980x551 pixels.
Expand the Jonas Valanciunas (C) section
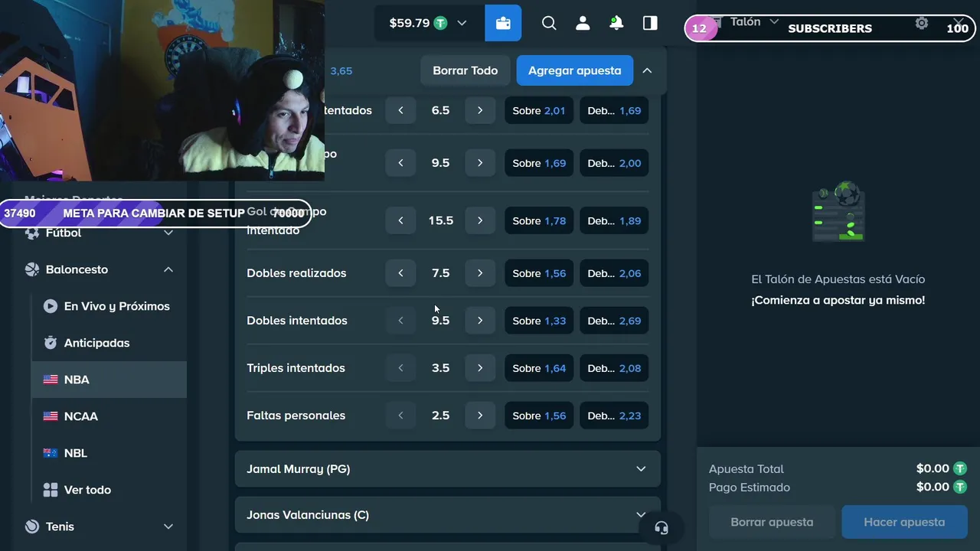pyautogui.click(x=447, y=515)
